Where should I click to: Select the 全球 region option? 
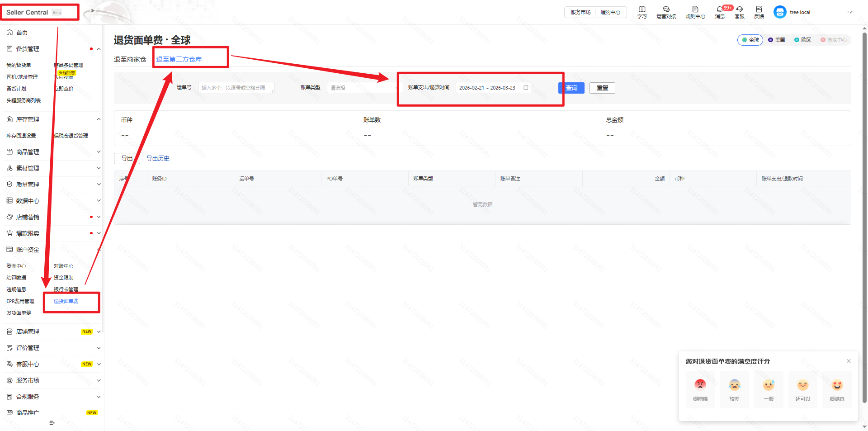pyautogui.click(x=750, y=40)
